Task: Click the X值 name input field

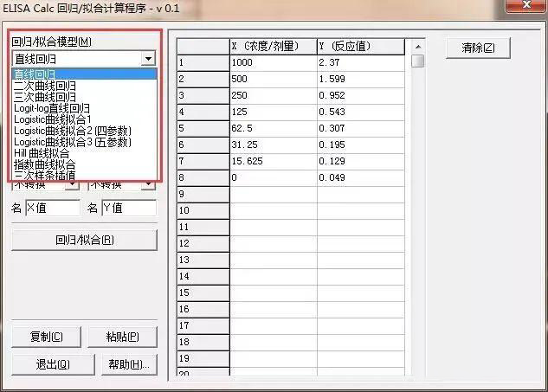Action: click(53, 208)
